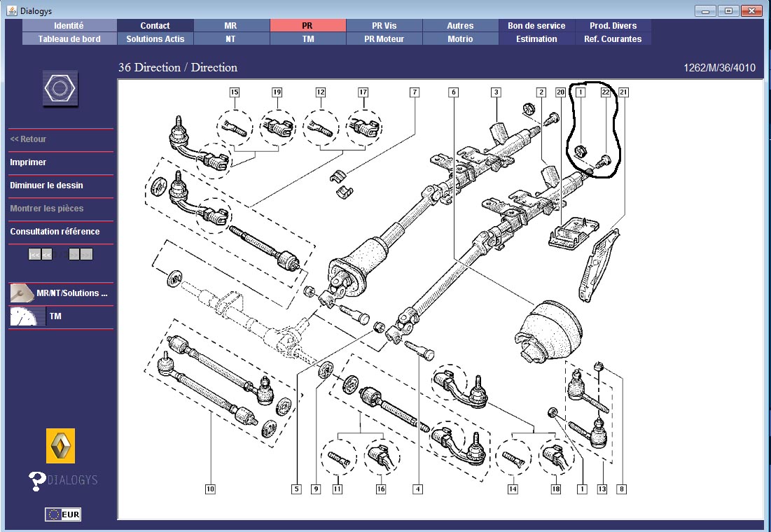Open Dialogys help question mark
This screenshot has width=771, height=532.
click(37, 481)
